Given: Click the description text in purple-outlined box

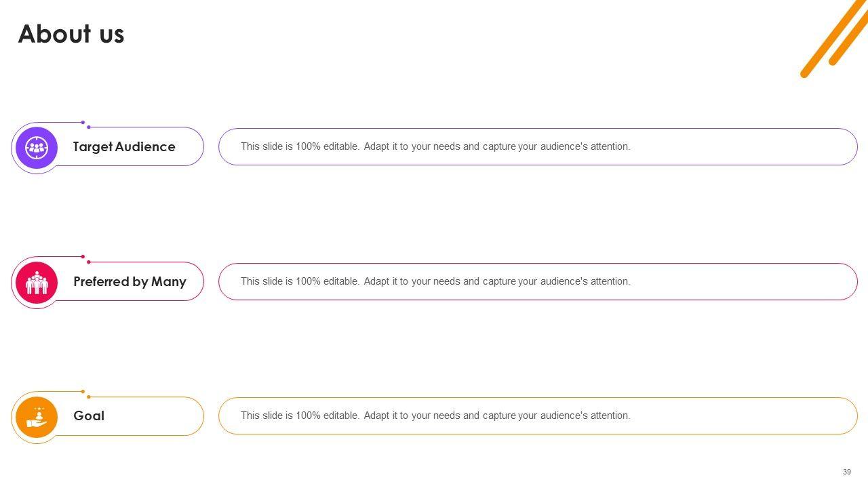Looking at the screenshot, I should [435, 146].
